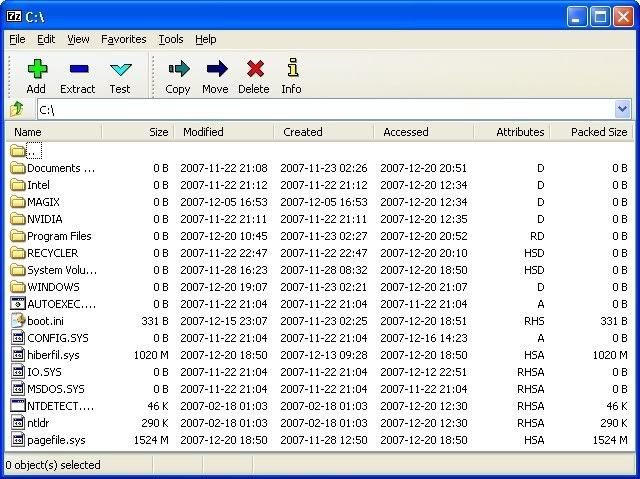Select the NVIDIA folder icon
640x479 pixels.
[x=18, y=219]
